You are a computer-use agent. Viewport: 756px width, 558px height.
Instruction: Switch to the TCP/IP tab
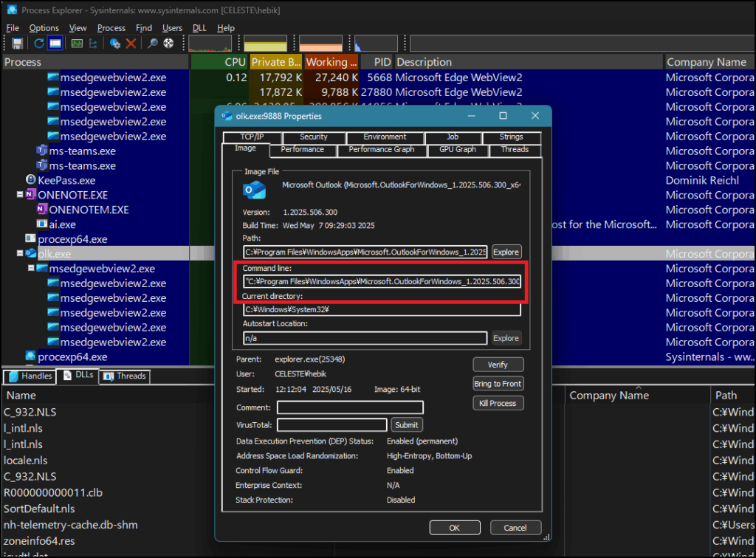tap(252, 137)
